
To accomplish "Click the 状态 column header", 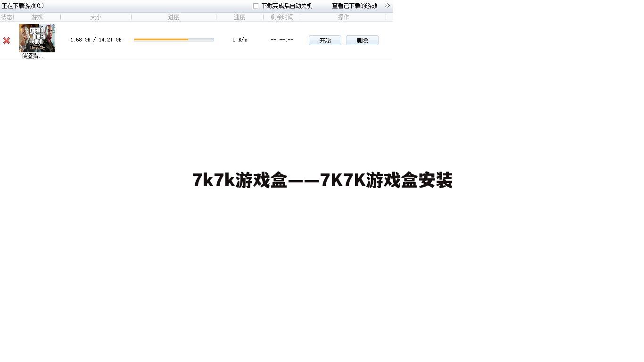I will click(7, 17).
